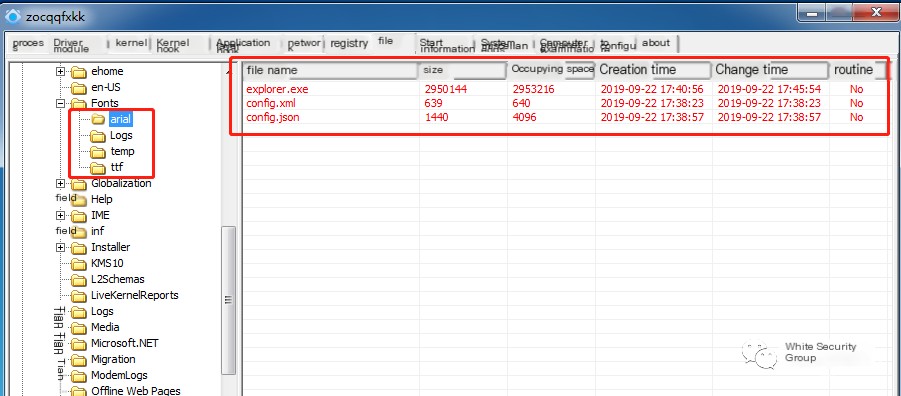The image size is (901, 396).
Task: Open the about tab
Action: 656,43
